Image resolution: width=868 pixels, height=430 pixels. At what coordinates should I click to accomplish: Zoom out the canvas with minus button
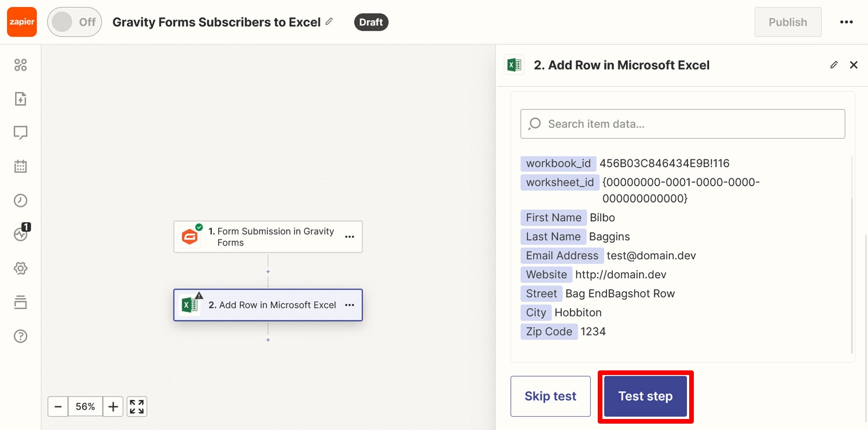pos(58,407)
